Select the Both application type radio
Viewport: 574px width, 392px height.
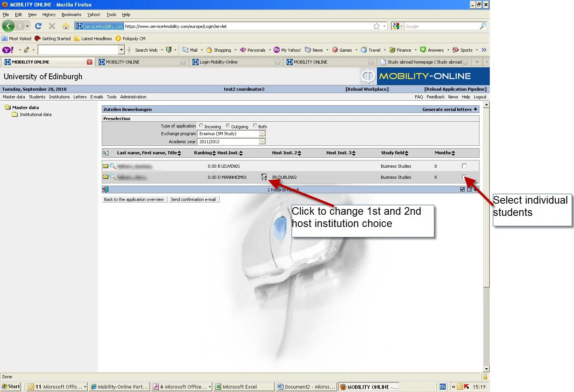(255, 126)
